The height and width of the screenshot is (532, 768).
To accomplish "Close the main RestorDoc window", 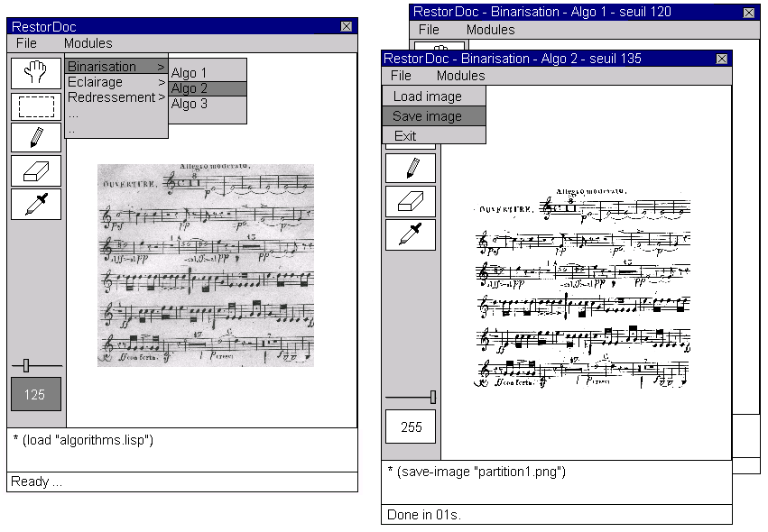I will (347, 26).
